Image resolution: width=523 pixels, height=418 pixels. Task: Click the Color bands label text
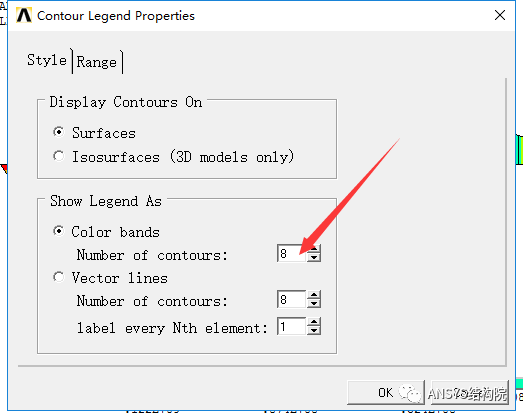point(115,232)
